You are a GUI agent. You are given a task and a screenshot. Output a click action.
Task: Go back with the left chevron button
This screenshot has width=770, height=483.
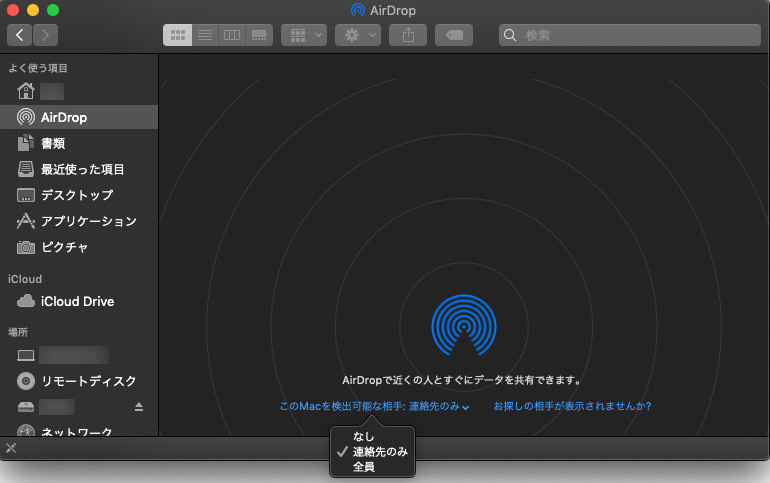pyautogui.click(x=20, y=35)
